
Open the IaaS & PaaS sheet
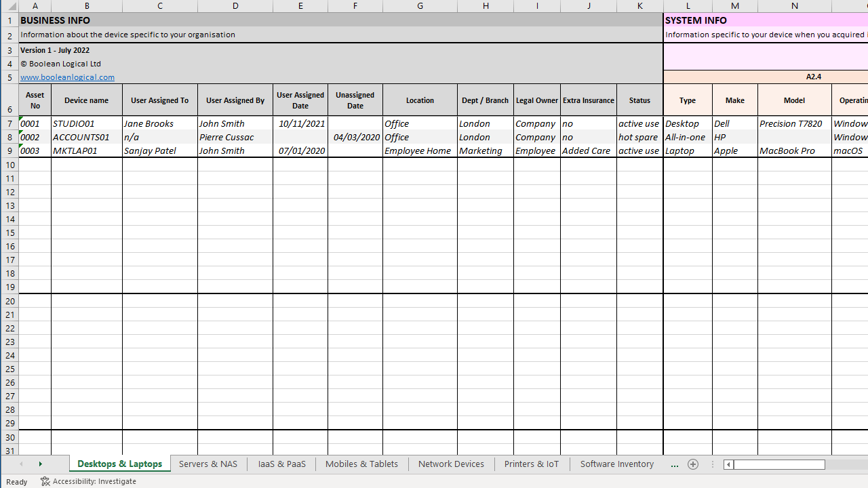tap(281, 464)
